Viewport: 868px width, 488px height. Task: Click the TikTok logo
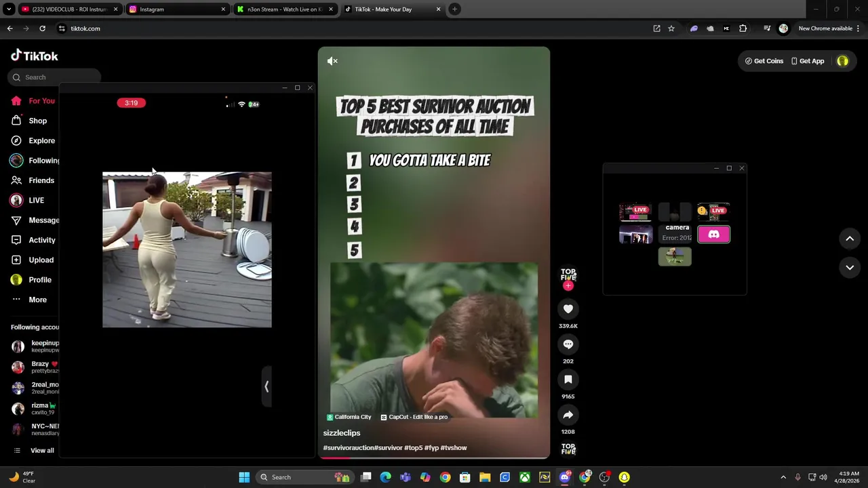click(x=35, y=56)
